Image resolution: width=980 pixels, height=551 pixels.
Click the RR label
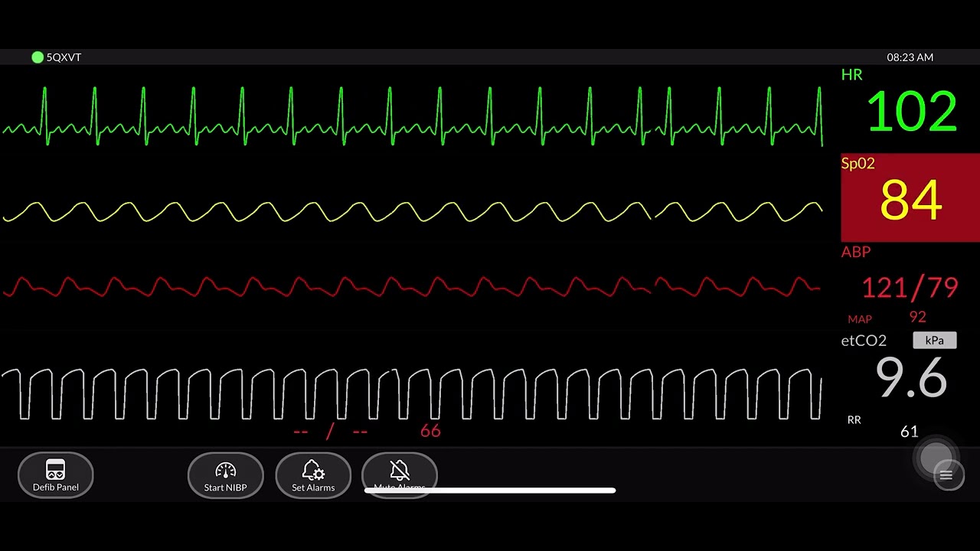pos(854,420)
